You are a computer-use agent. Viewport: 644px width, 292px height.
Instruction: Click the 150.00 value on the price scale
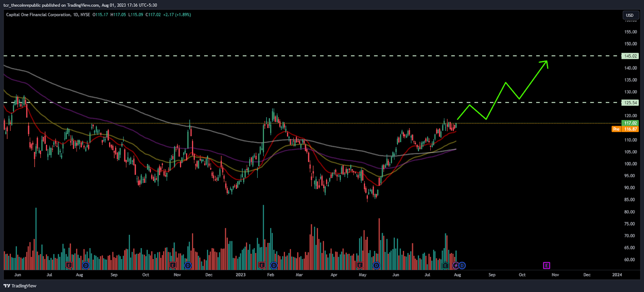click(x=631, y=44)
